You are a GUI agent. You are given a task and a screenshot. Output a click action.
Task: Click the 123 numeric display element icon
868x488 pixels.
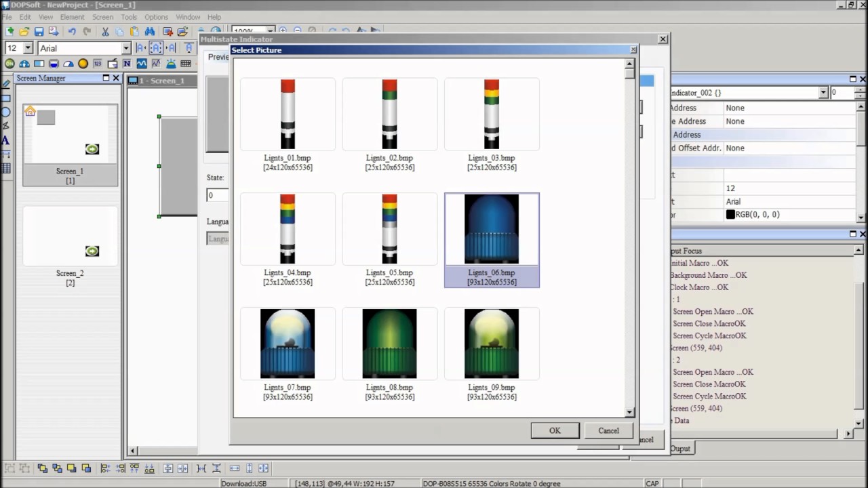coord(98,64)
